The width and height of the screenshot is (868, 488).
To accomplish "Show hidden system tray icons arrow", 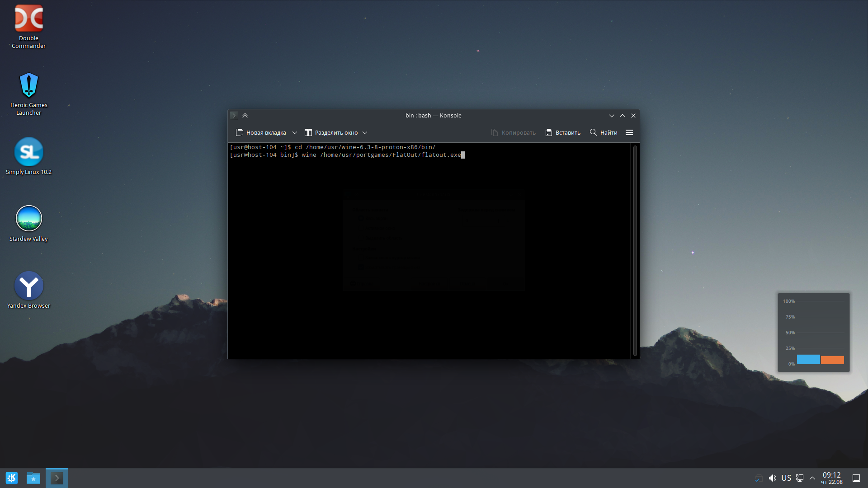I will [812, 478].
